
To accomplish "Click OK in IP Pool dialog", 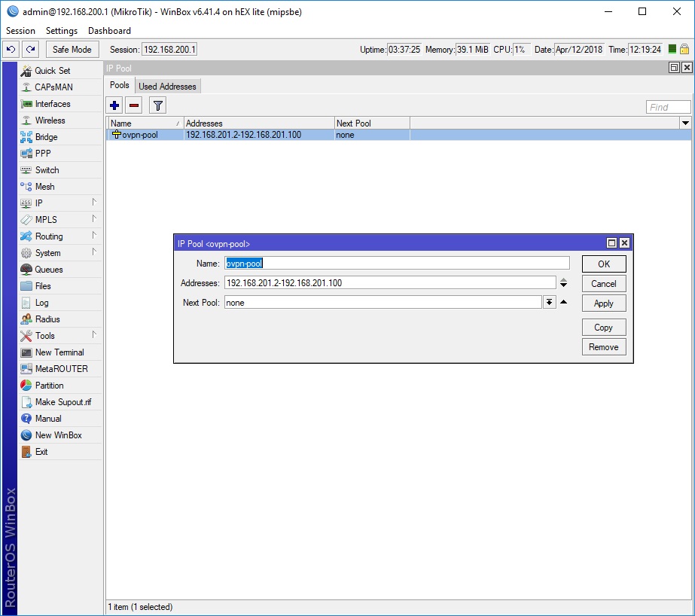I will point(604,264).
